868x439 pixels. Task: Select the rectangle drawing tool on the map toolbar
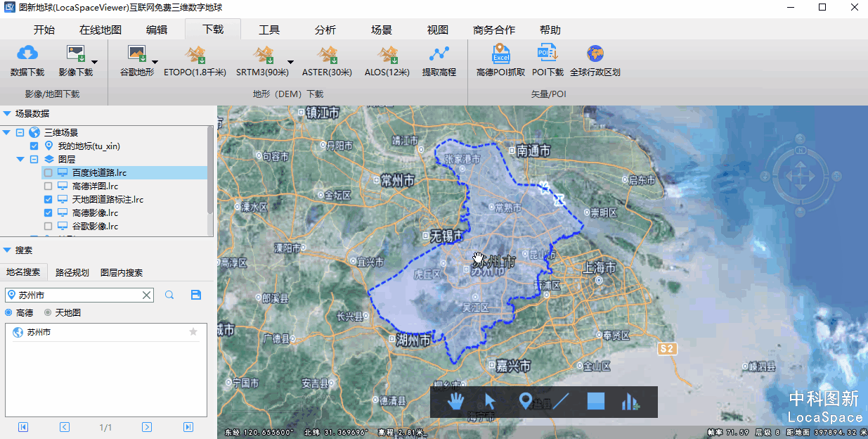(x=595, y=402)
